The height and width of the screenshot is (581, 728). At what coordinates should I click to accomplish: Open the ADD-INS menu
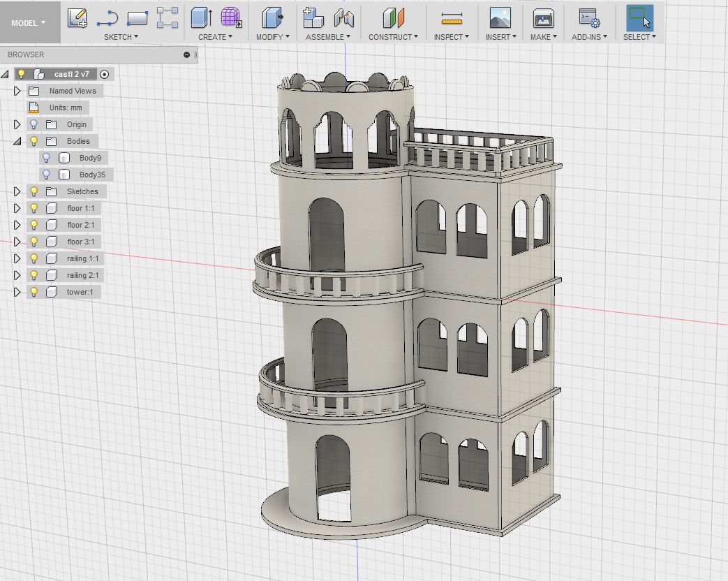[589, 37]
